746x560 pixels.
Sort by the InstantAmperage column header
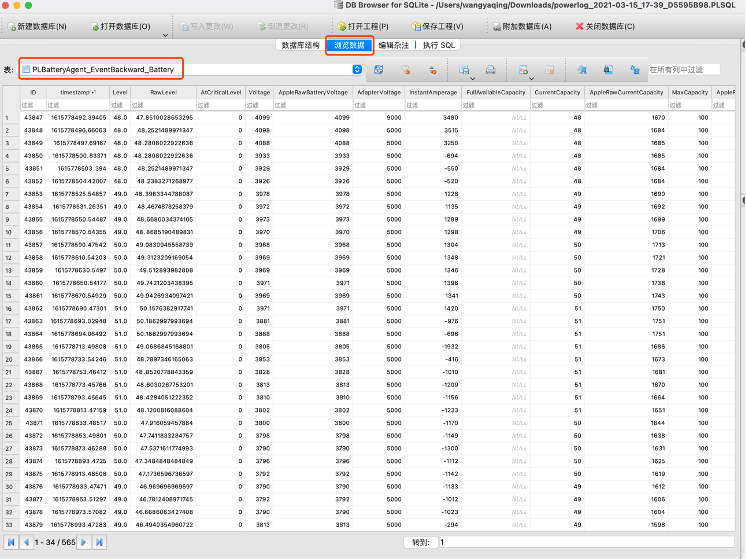coord(433,92)
